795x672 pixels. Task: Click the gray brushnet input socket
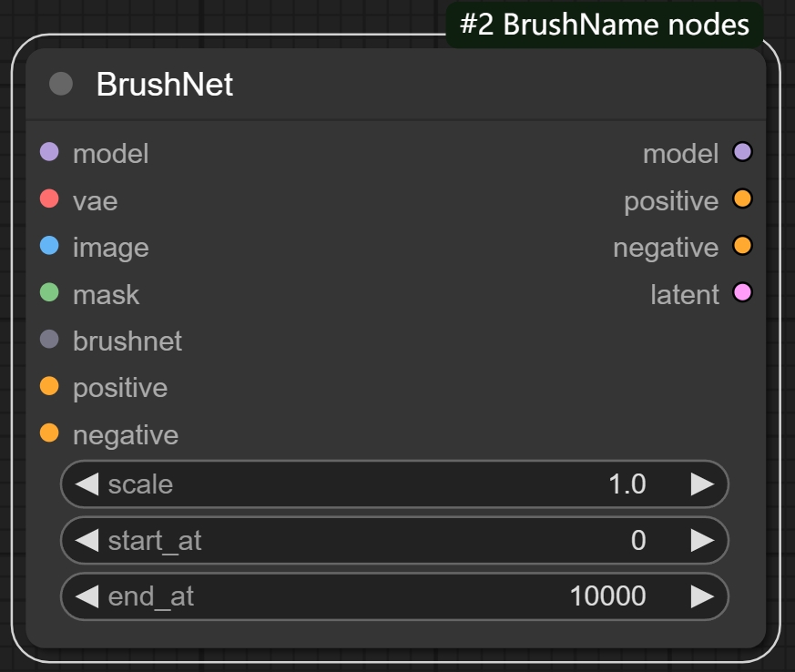(49, 340)
